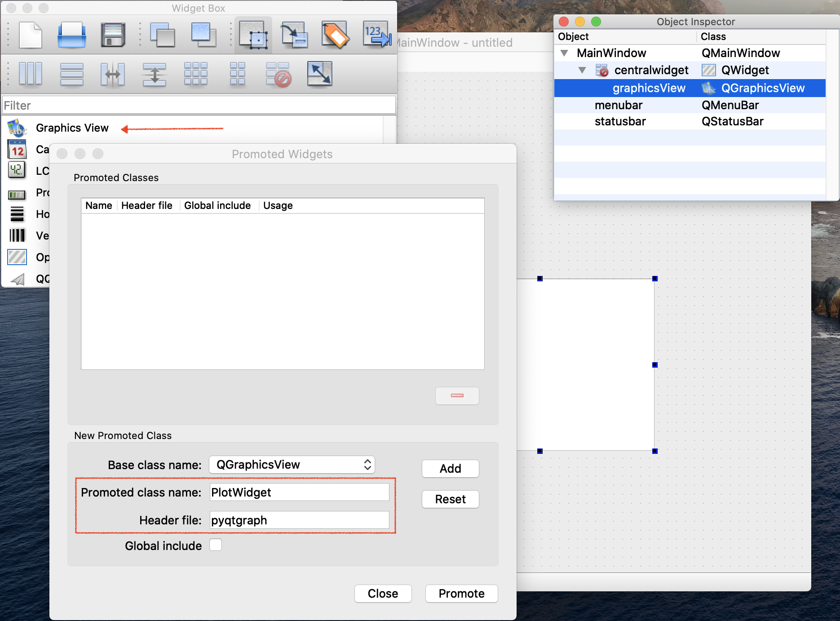This screenshot has width=840, height=621.
Task: Select the Edit Signals/Slots icon
Action: (294, 35)
